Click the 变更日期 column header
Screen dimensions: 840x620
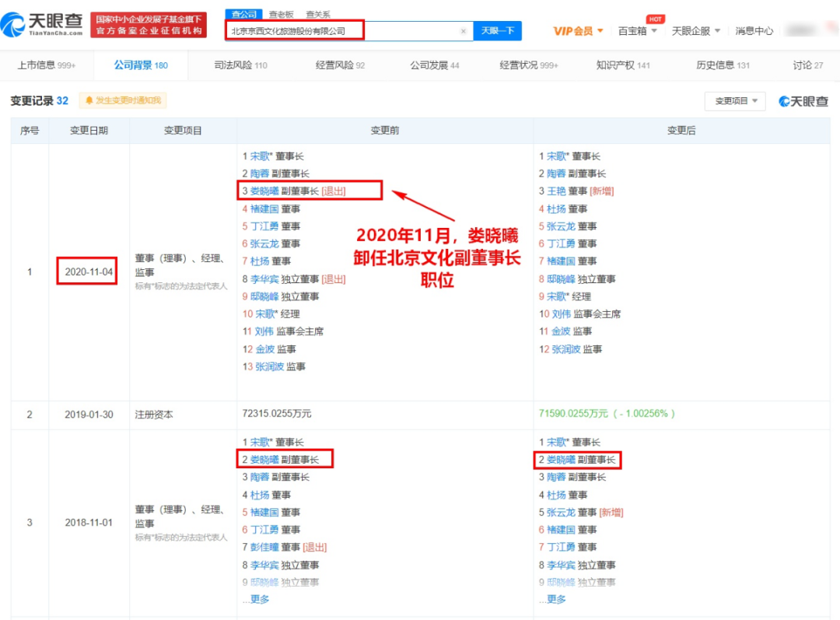pos(89,130)
